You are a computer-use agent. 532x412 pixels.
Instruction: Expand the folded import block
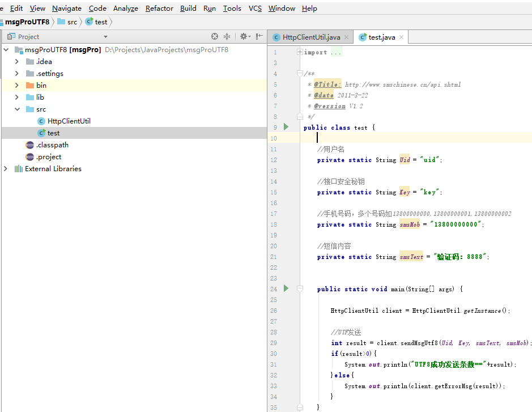(300, 52)
